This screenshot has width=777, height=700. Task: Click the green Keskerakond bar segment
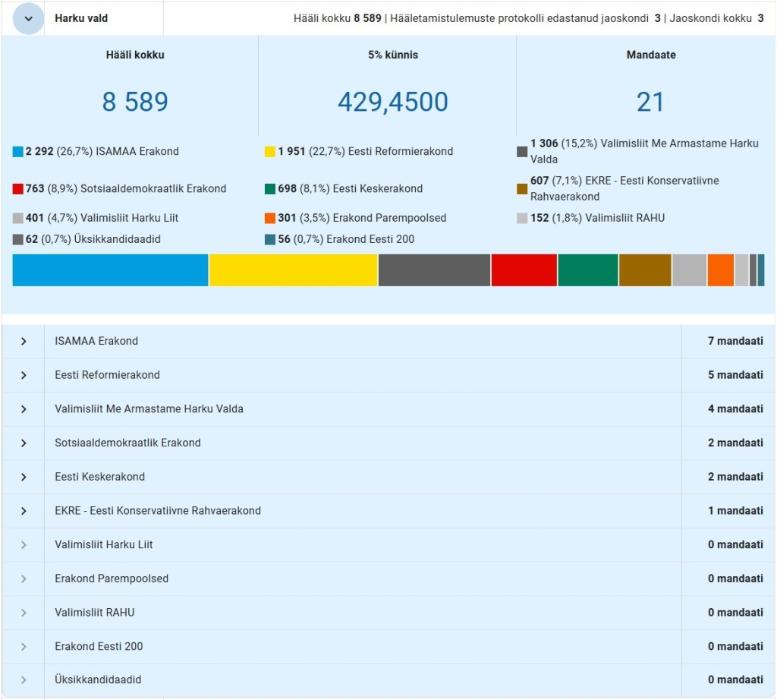(x=588, y=270)
